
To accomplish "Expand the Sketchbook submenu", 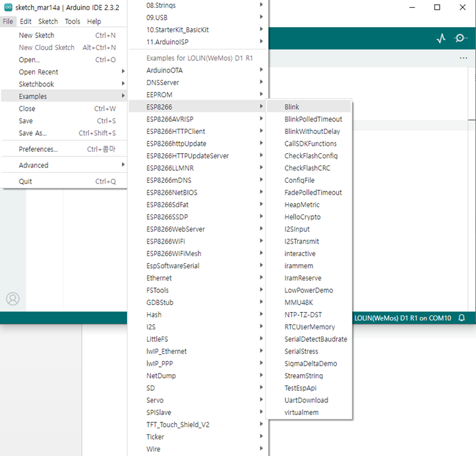I will 64,84.
